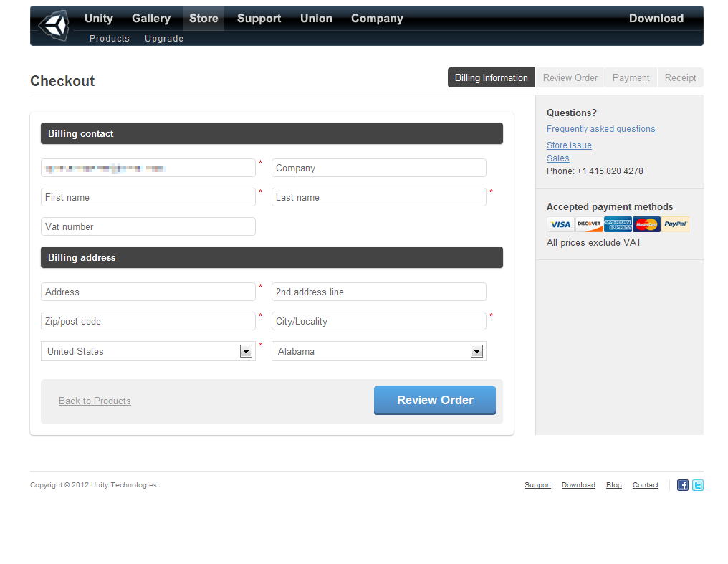This screenshot has height=564, width=728.
Task: Click the Unity logo icon
Action: click(x=54, y=26)
